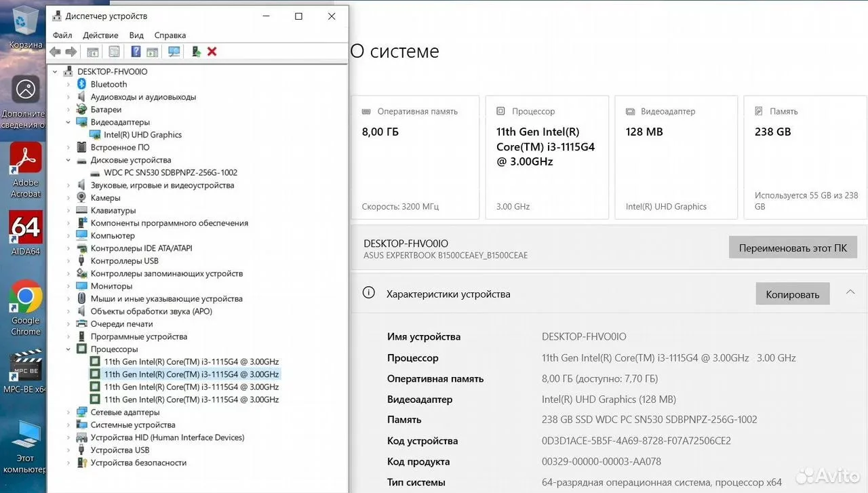This screenshot has width=868, height=493.
Task: Click the Bluetooth icon in device tree
Action: (x=81, y=84)
